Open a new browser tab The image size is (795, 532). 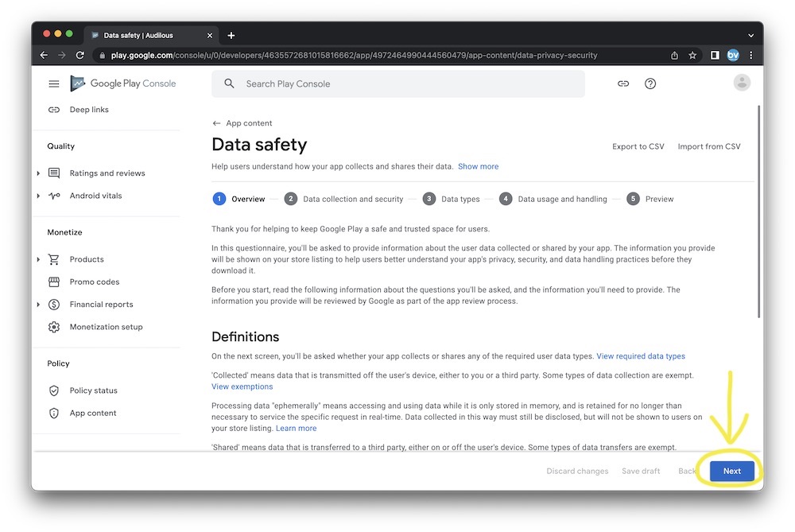(x=231, y=36)
